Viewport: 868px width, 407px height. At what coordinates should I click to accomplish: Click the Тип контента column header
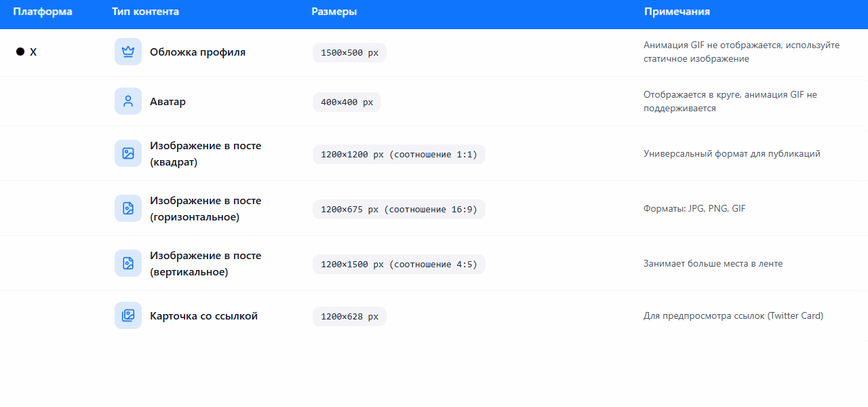(146, 12)
